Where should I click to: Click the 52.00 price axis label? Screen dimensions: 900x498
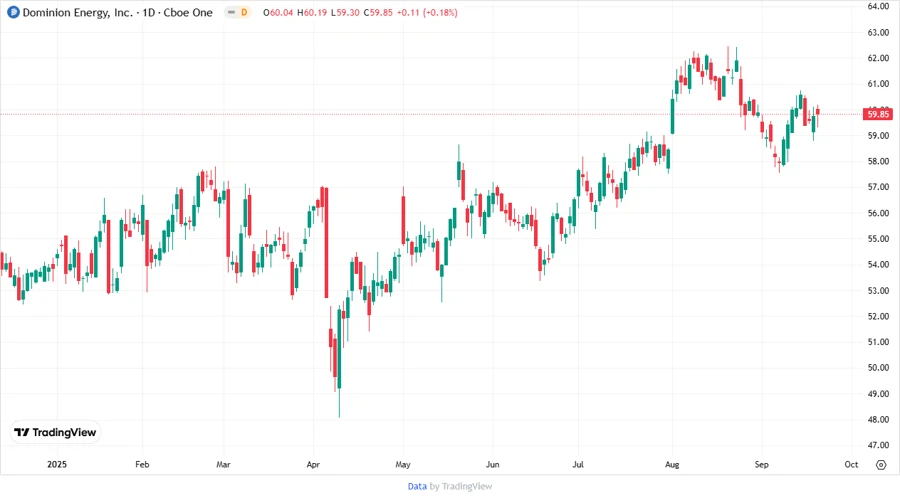(878, 316)
